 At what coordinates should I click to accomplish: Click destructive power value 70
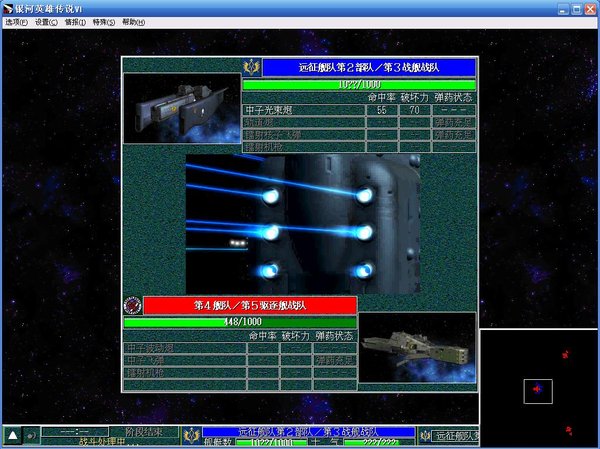pos(414,110)
